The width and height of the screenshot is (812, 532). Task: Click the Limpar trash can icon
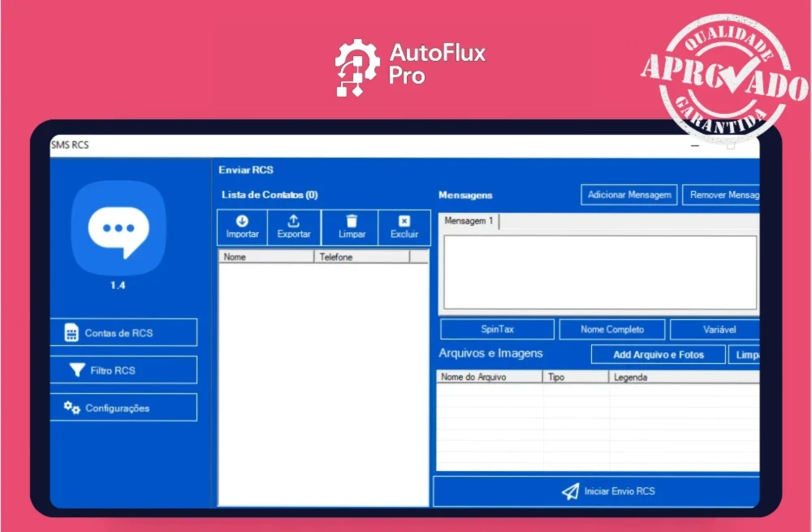(x=352, y=221)
